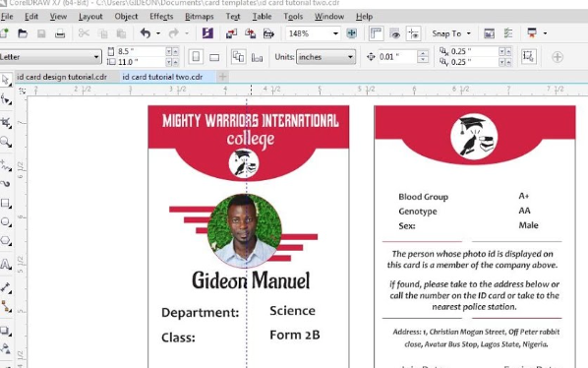Expand the Application launcher arrow
Viewport: 588px width, 368px height.
point(545,33)
